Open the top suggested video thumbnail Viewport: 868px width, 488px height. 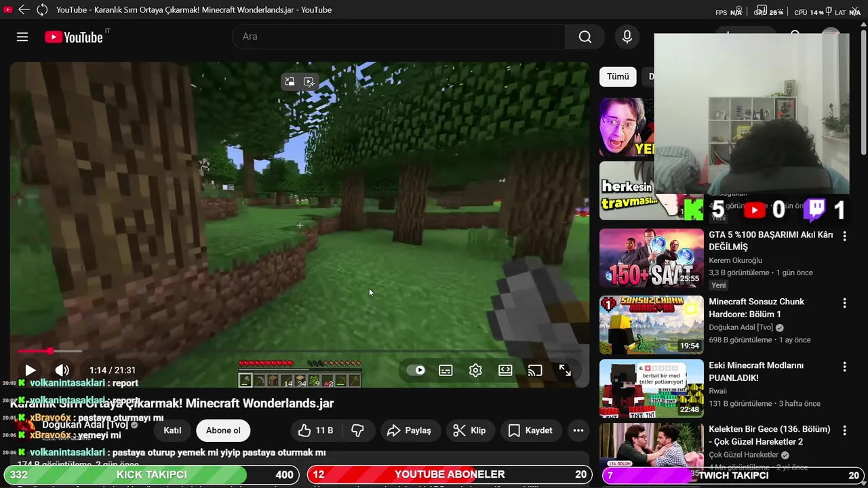point(627,127)
